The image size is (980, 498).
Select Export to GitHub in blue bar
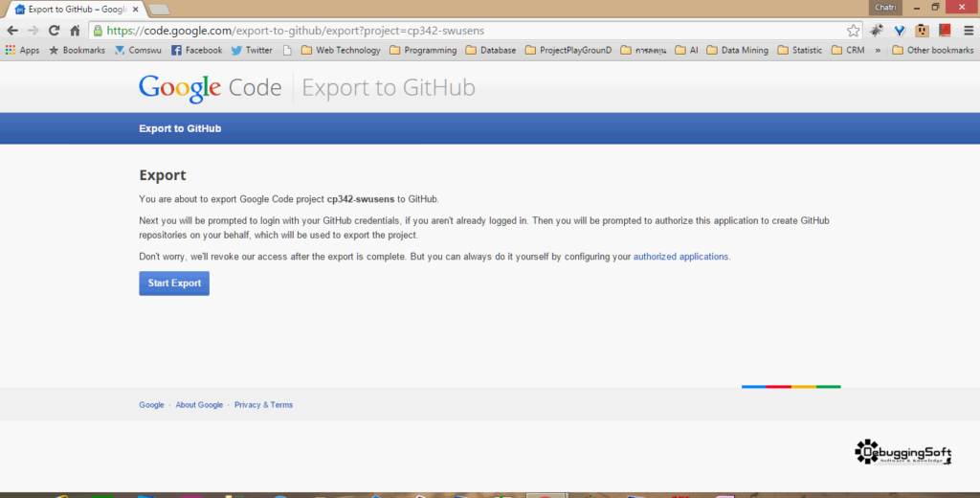pyautogui.click(x=180, y=128)
